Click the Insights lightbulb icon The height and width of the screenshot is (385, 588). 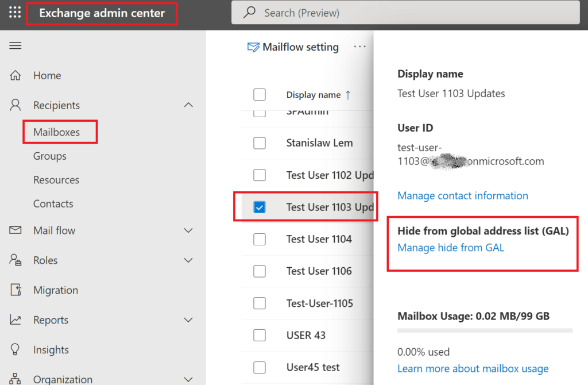(15, 349)
